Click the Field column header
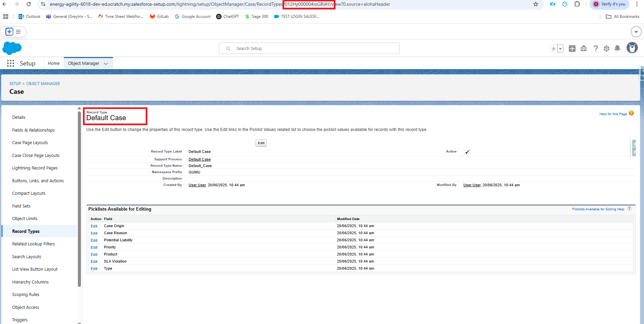This screenshot has height=324, width=644. tap(108, 219)
